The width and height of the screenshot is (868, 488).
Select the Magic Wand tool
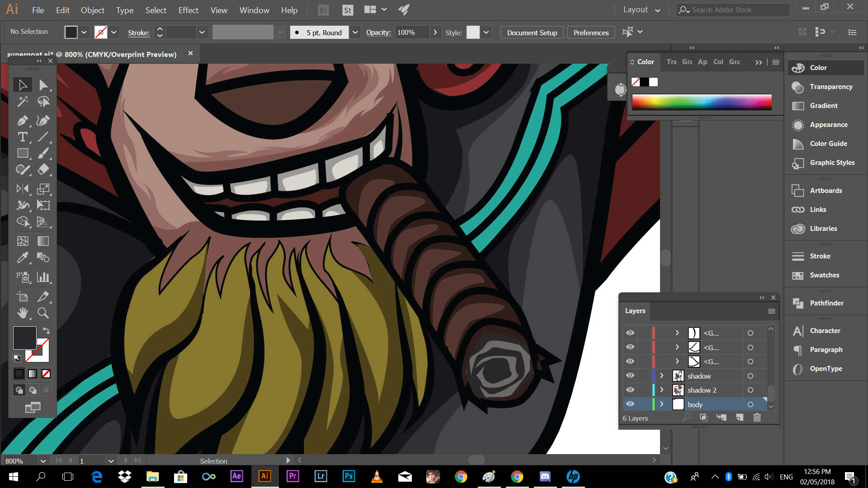pyautogui.click(x=22, y=102)
